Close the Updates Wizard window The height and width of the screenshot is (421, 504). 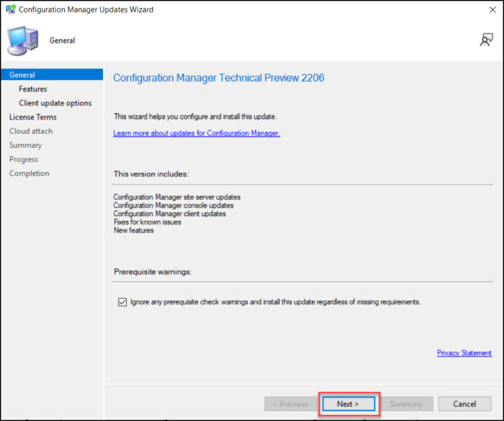click(492, 10)
